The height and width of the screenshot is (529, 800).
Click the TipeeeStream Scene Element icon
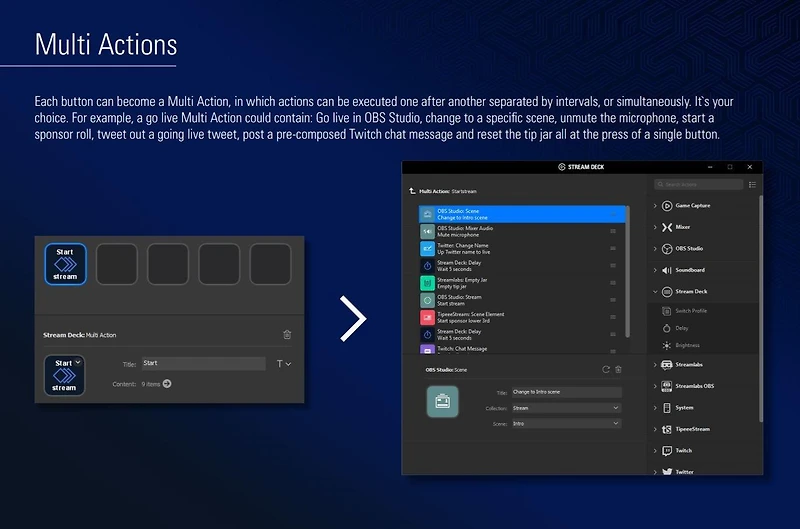pos(428,317)
